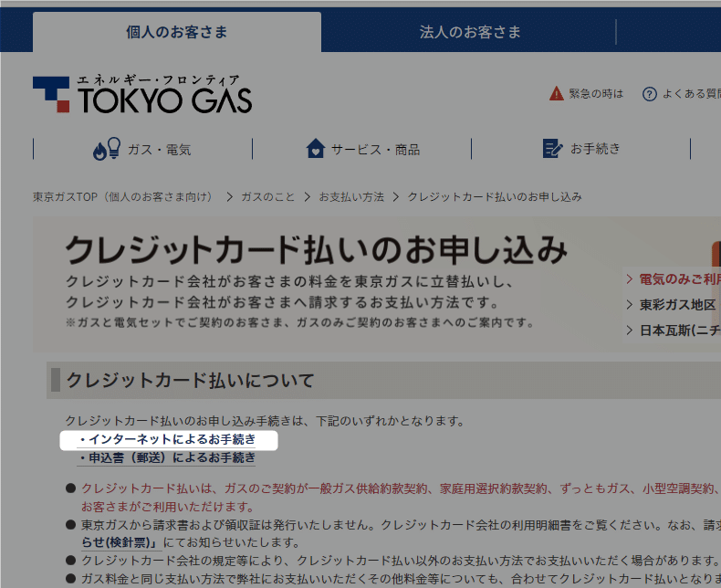Image resolution: width=721 pixels, height=588 pixels.
Task: Open the ガス・電気 menu
Action: pos(143,149)
